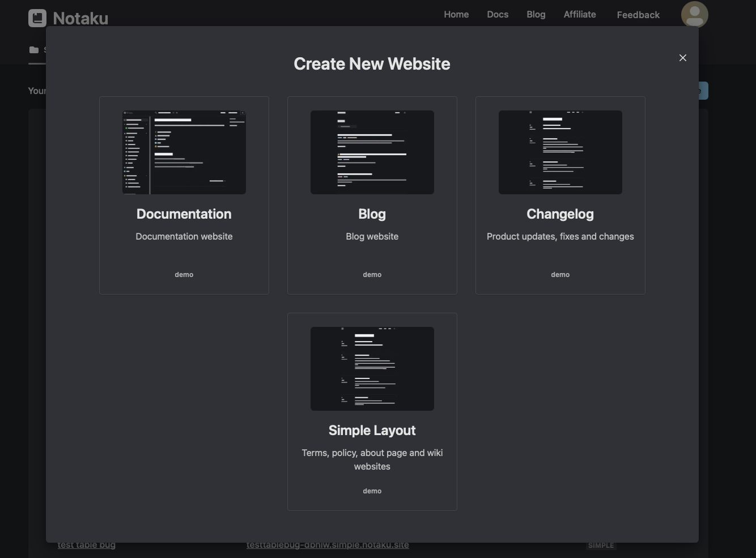
Task: Open the demo link under Changelog
Action: pos(560,274)
